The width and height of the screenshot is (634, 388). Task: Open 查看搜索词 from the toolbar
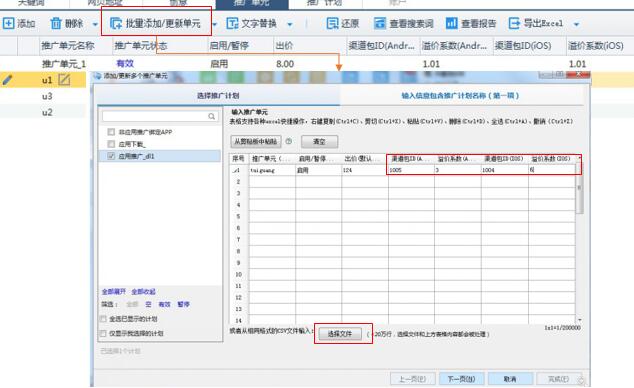click(x=403, y=23)
